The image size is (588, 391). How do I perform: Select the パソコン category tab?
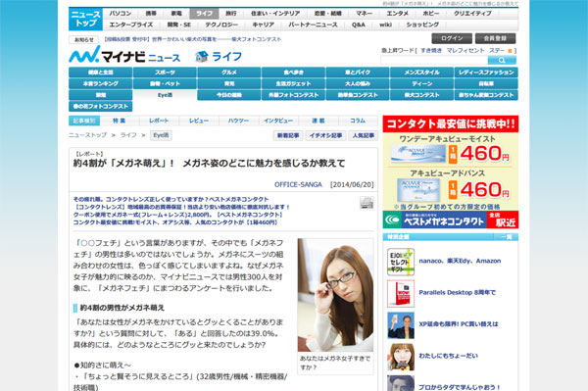[121, 14]
